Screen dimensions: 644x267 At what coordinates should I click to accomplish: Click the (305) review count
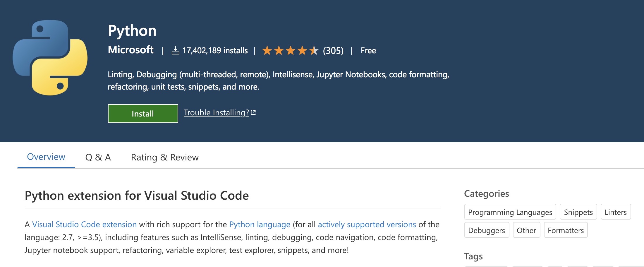click(x=333, y=51)
